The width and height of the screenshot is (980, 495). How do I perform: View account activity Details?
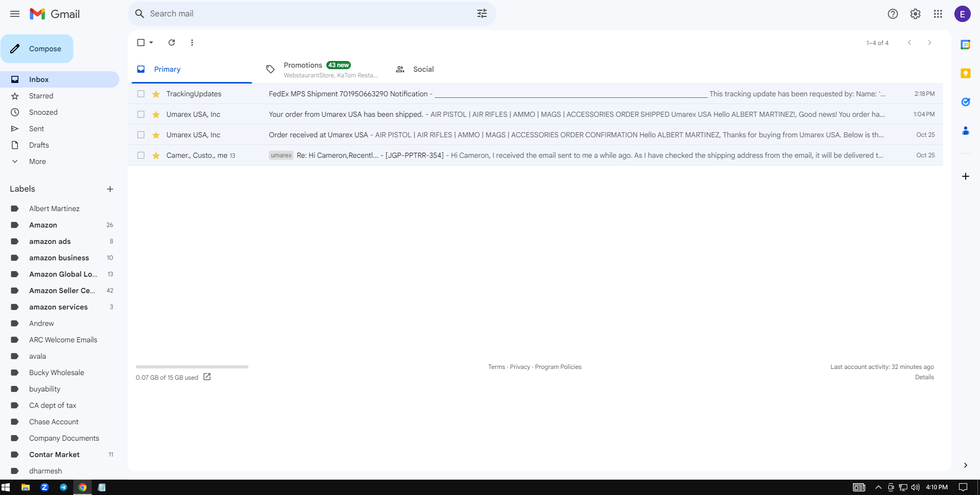coord(924,377)
